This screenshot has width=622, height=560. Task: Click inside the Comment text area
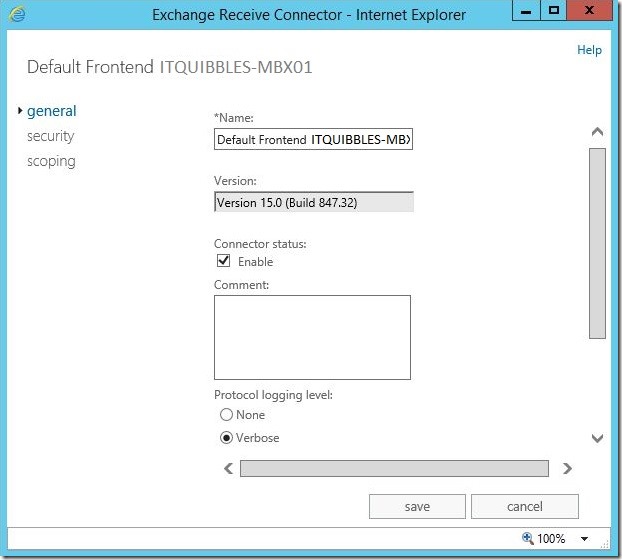coord(312,337)
